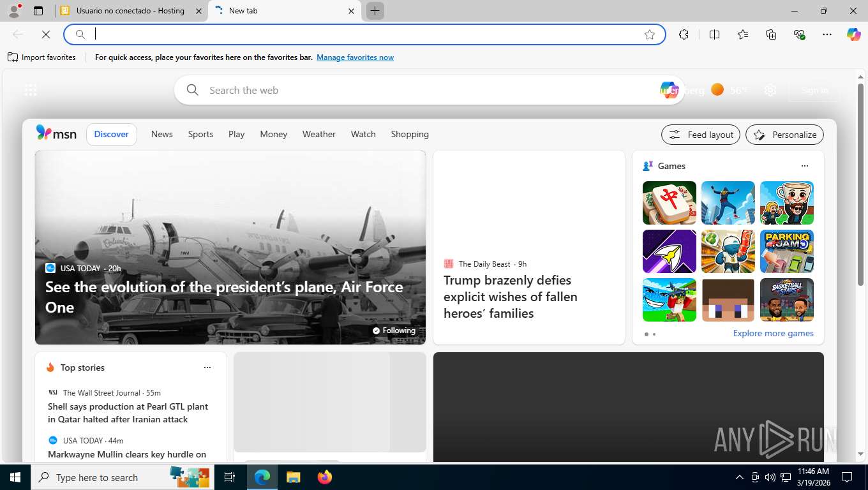Open Copilot icon in web search box

pos(669,90)
